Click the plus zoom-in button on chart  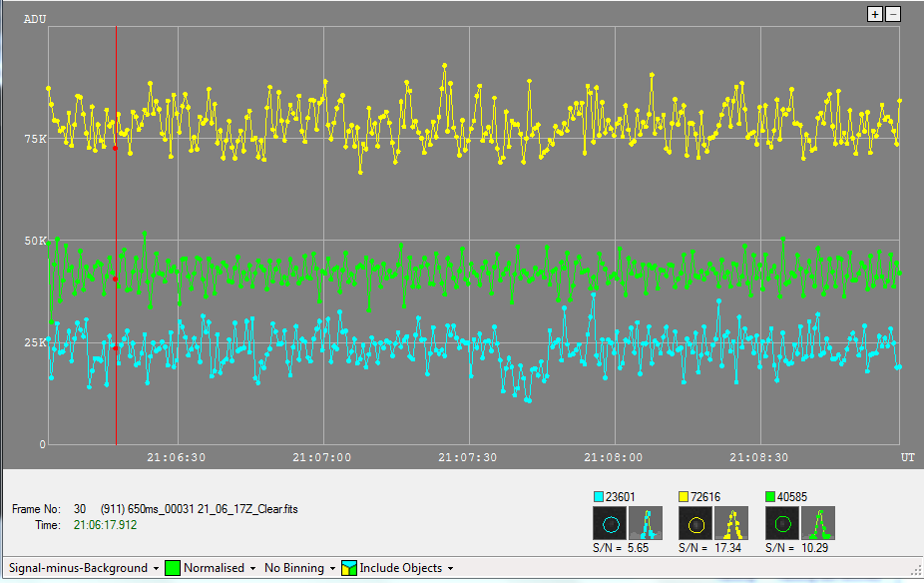[875, 14]
